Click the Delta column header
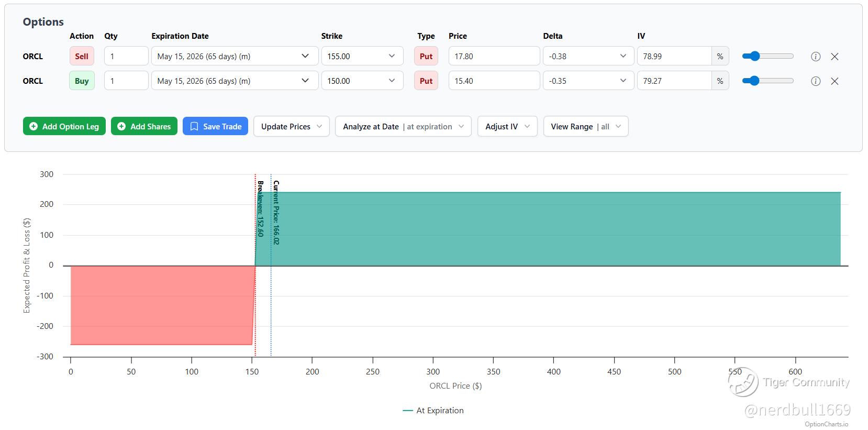 pyautogui.click(x=553, y=36)
